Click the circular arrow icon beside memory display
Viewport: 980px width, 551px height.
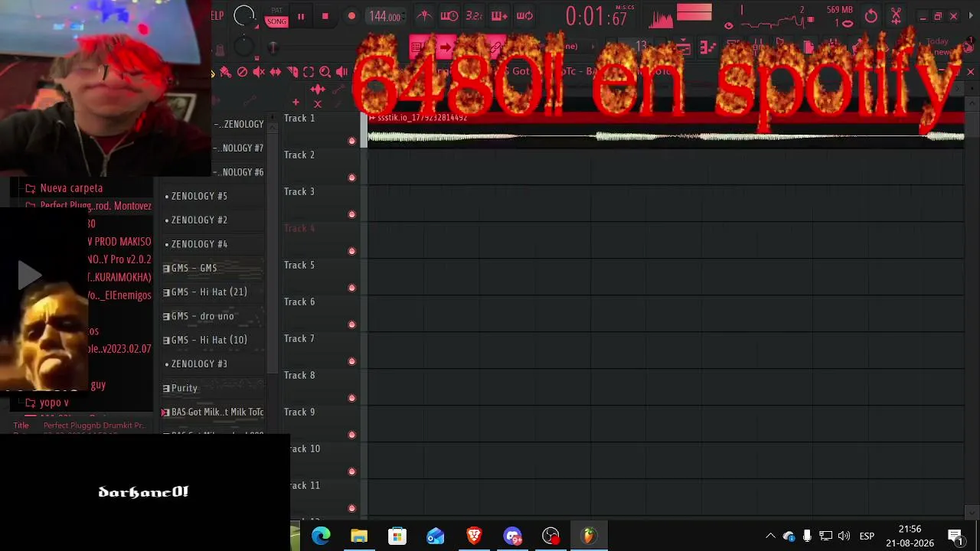[x=871, y=16]
